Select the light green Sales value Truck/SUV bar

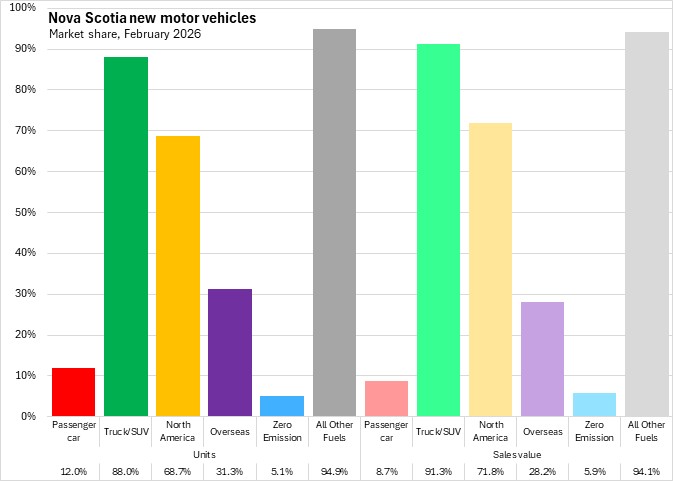click(x=438, y=230)
